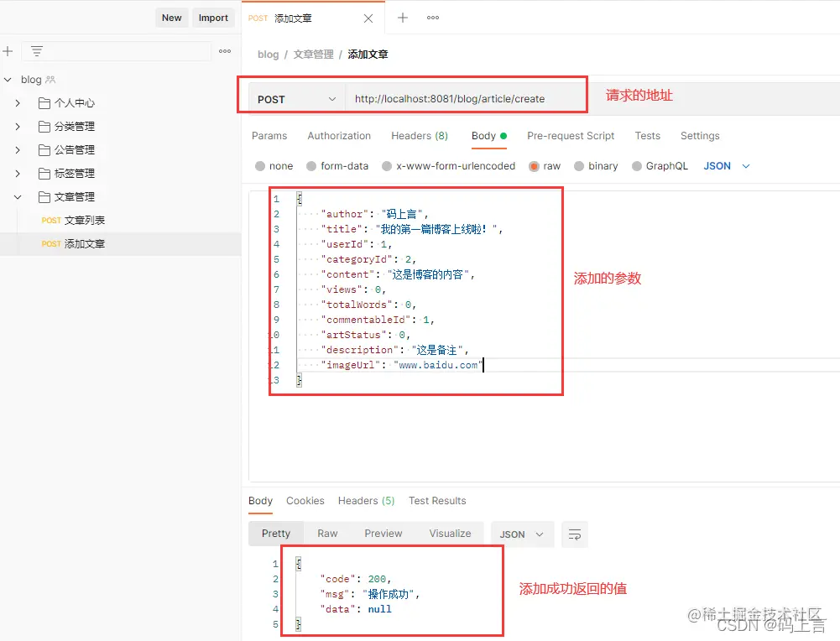The height and width of the screenshot is (641, 840).
Task: Select the binary body type
Action: pos(579,166)
